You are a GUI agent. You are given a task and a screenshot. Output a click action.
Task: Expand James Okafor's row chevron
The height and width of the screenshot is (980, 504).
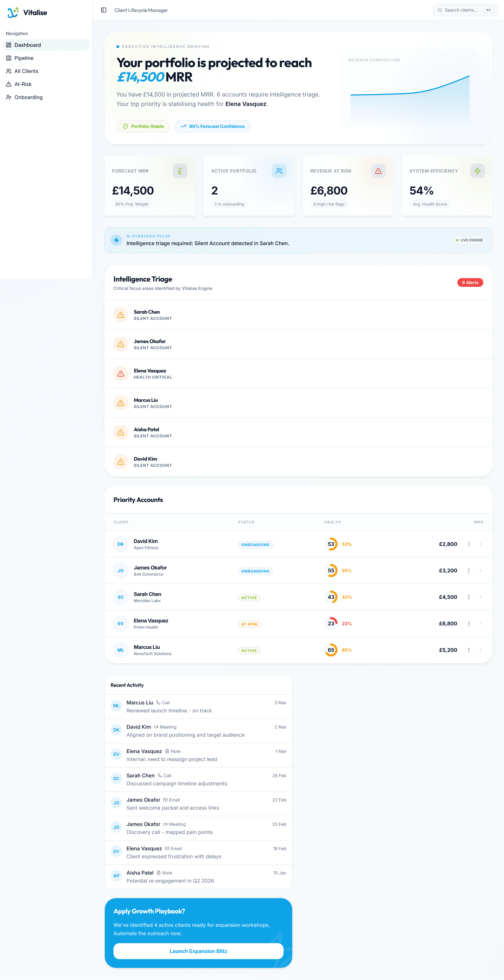tap(480, 571)
